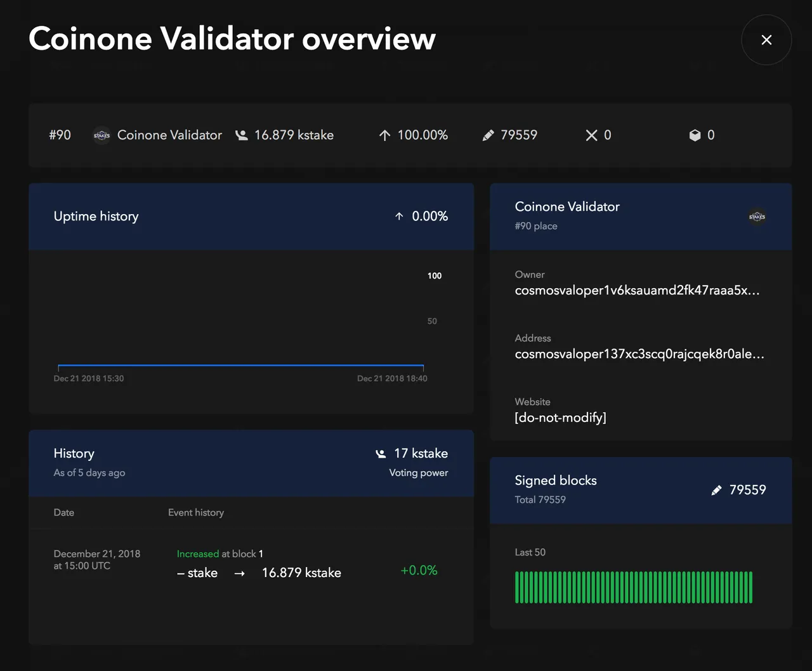Click the +0.0% change value
The height and width of the screenshot is (671, 812).
419,571
